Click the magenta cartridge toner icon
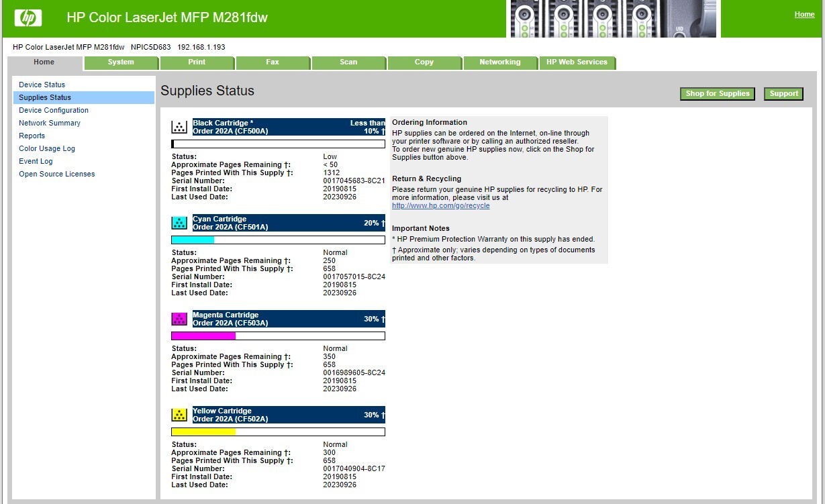This screenshot has width=825, height=504. [x=179, y=319]
